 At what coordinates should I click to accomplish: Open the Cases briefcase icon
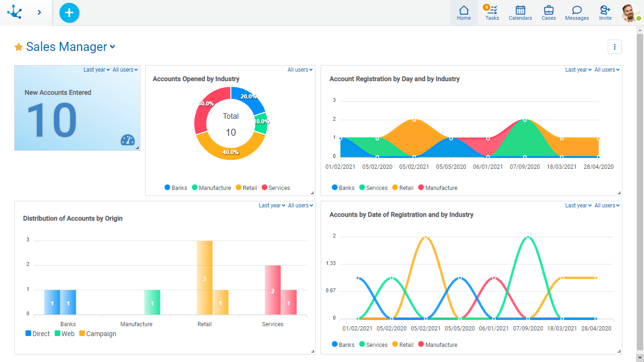click(x=548, y=12)
